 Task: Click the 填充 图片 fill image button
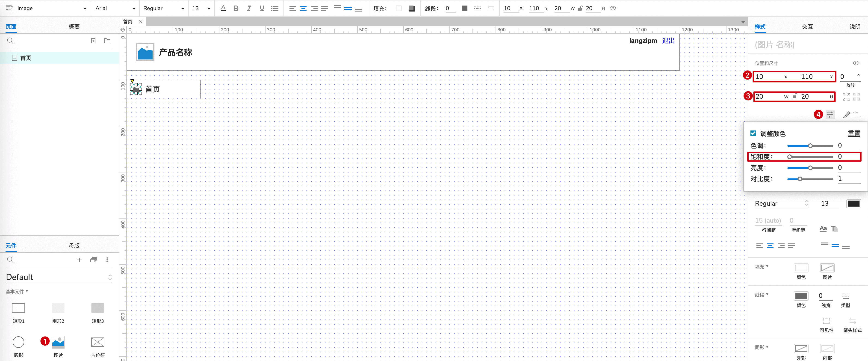[x=827, y=268]
